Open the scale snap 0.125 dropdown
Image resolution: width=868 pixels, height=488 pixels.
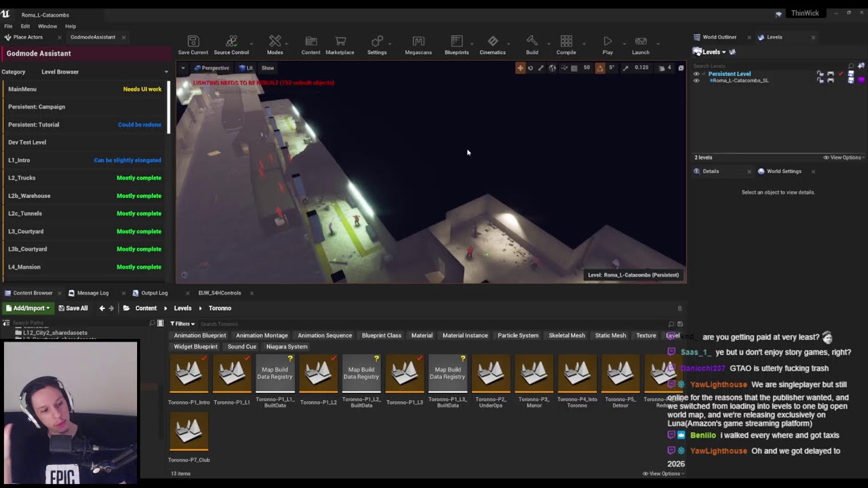click(x=642, y=68)
